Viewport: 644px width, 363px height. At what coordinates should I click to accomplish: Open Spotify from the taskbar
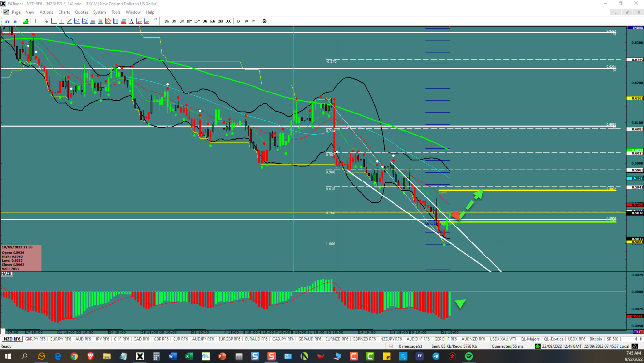pyautogui.click(x=468, y=356)
